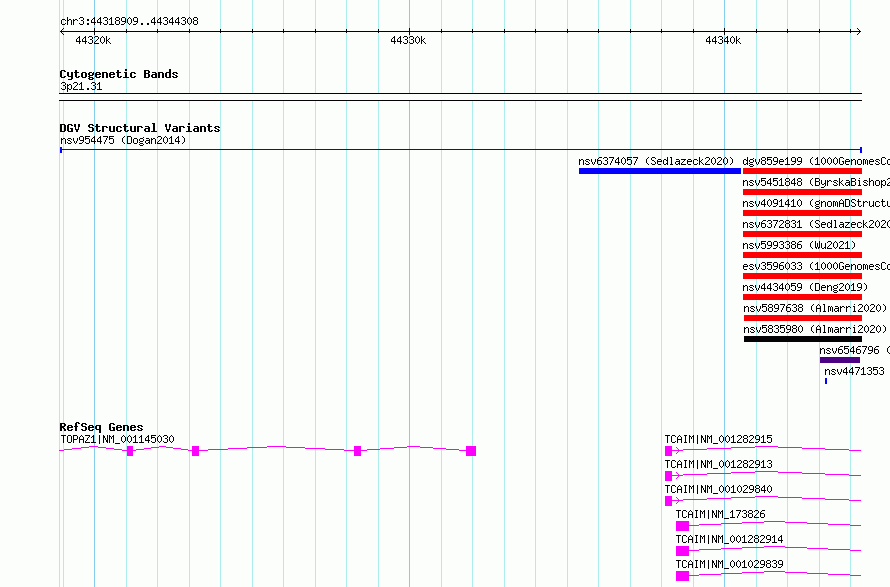
Task: Click the purple bar for nsv6546796
Action: pyautogui.click(x=839, y=360)
